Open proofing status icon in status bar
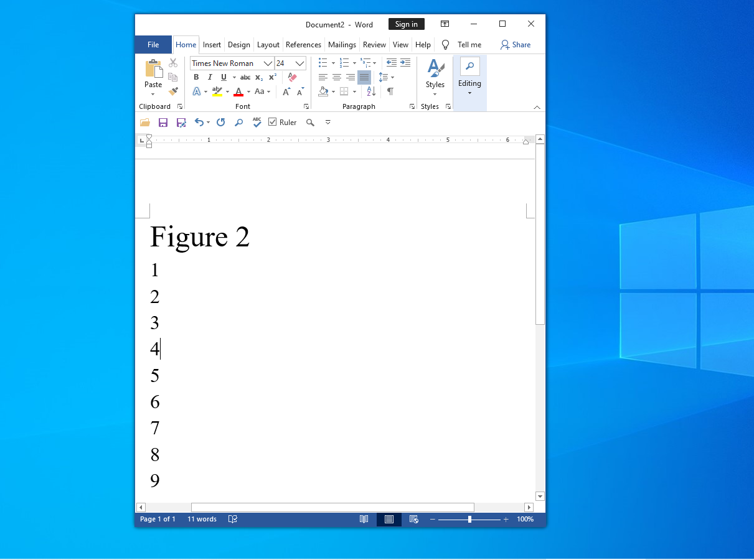 (x=233, y=519)
